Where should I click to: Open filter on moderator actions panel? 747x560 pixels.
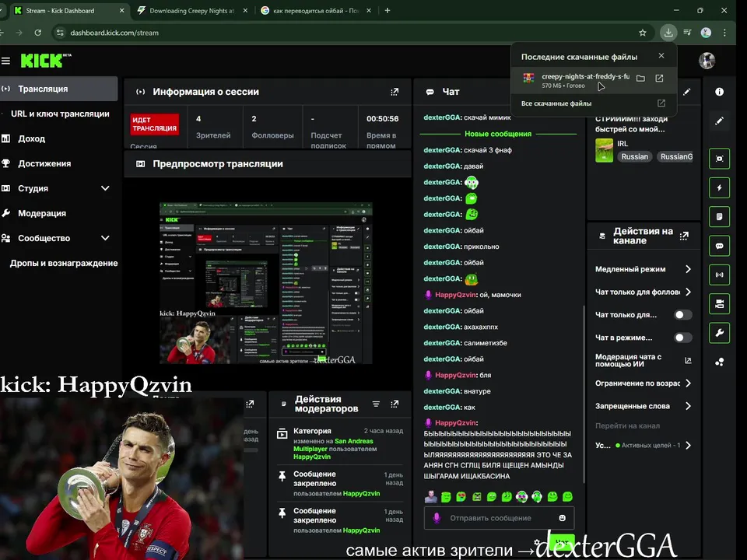coord(376,404)
